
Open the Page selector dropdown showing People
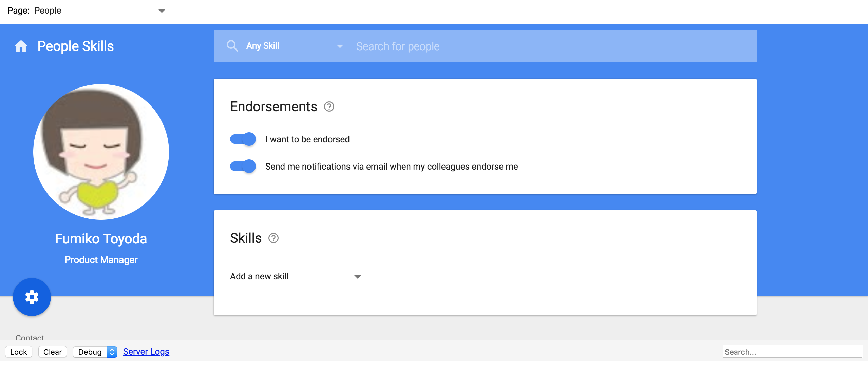pyautogui.click(x=102, y=11)
